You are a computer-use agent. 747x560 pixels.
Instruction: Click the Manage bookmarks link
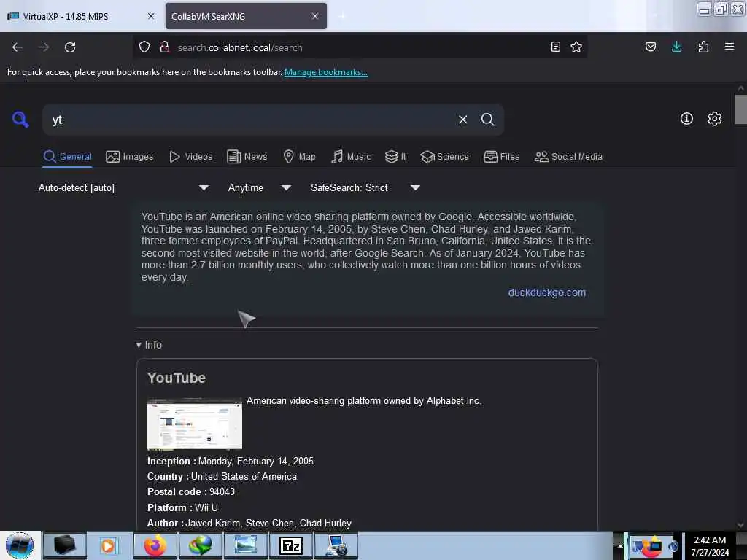[x=326, y=72]
